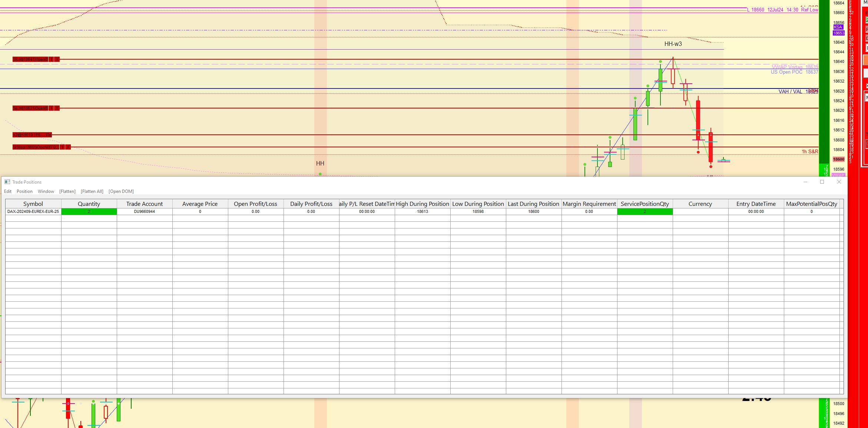The image size is (868, 428).
Task: Open the Edit menu
Action: [8, 191]
